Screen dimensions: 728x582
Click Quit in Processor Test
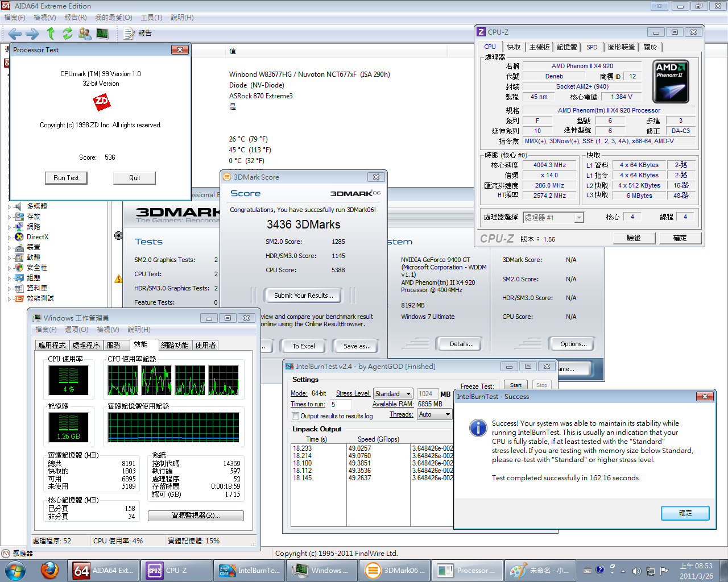[x=134, y=178]
